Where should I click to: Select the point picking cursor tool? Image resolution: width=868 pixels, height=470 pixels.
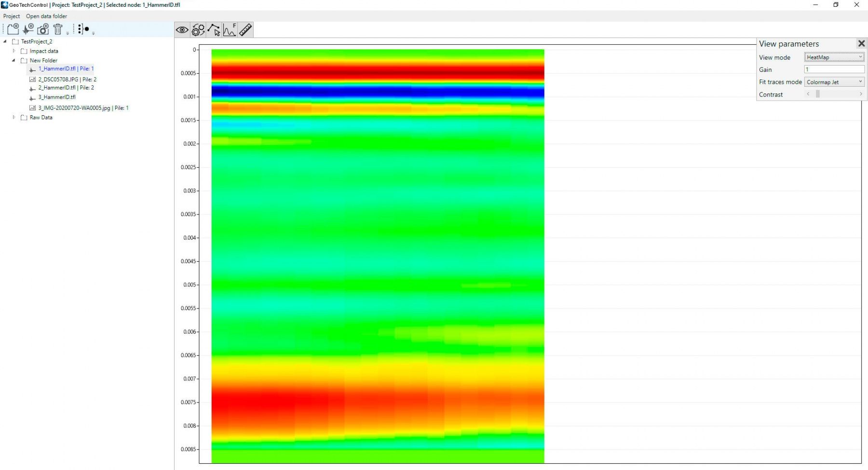[214, 30]
